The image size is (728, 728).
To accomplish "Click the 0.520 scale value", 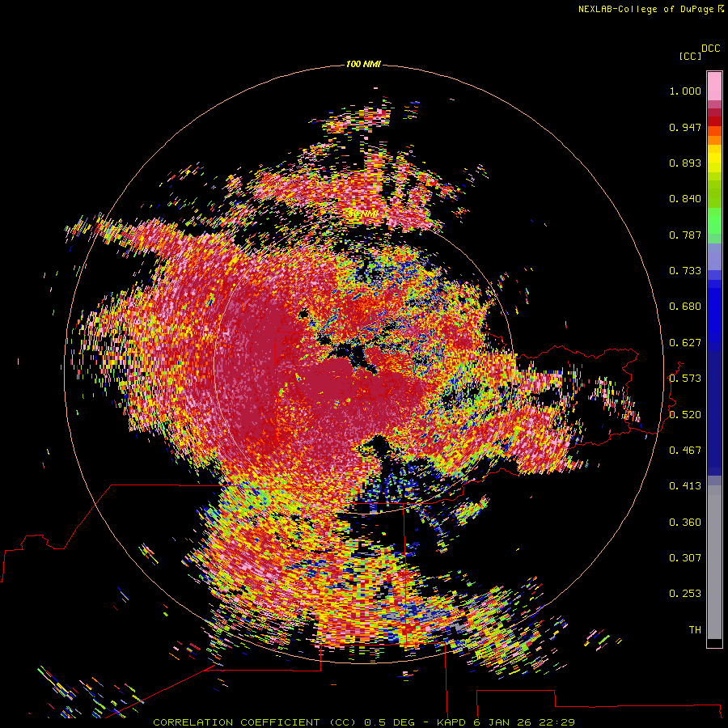I will pos(685,415).
